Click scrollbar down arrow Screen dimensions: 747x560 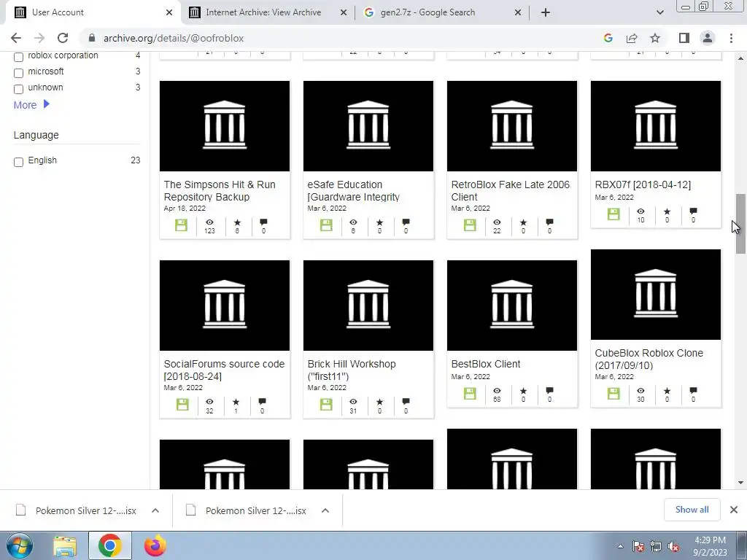[x=740, y=483]
